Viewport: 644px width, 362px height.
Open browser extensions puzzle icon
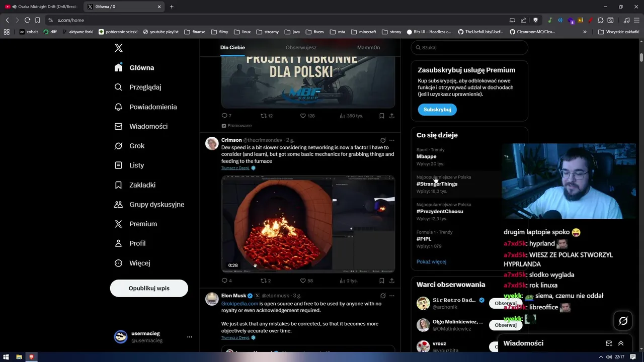pos(600,20)
